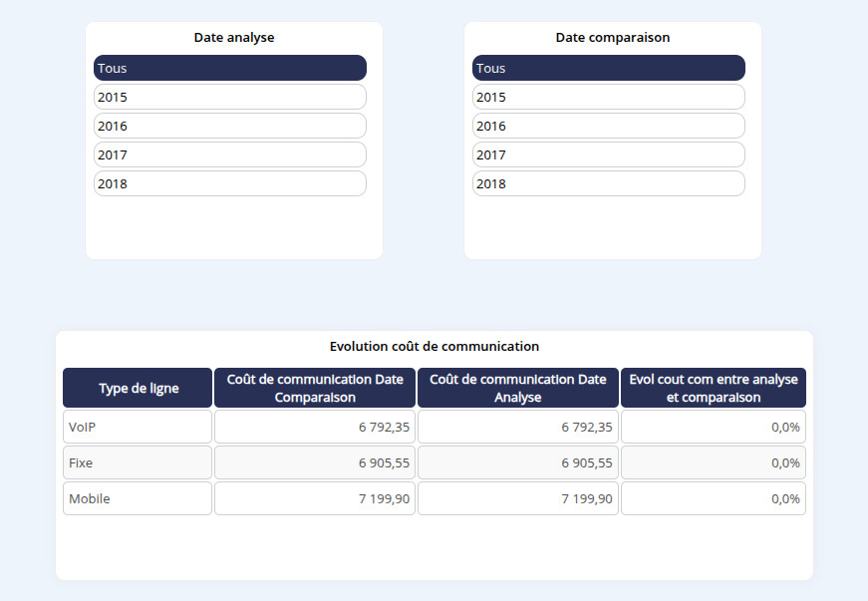Select the Mobile row label
868x601 pixels.
(x=138, y=498)
